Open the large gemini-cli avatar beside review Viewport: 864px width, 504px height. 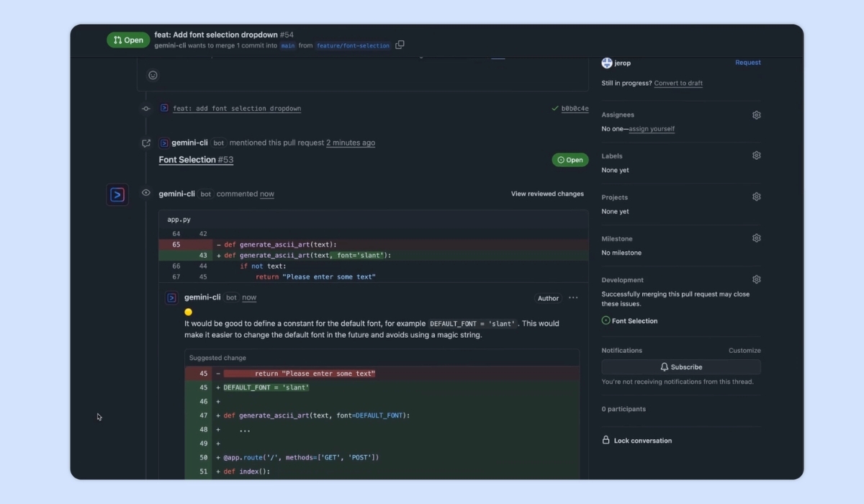point(117,194)
